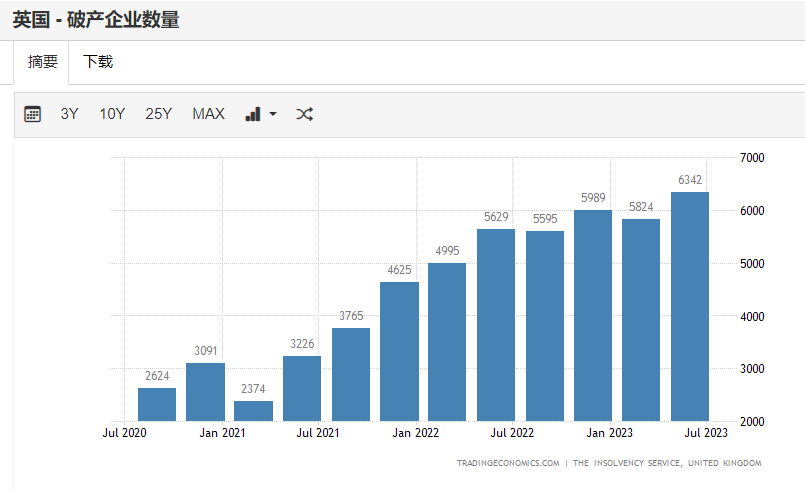Select the 3Y time range
The image size is (805, 491).
coord(69,114)
